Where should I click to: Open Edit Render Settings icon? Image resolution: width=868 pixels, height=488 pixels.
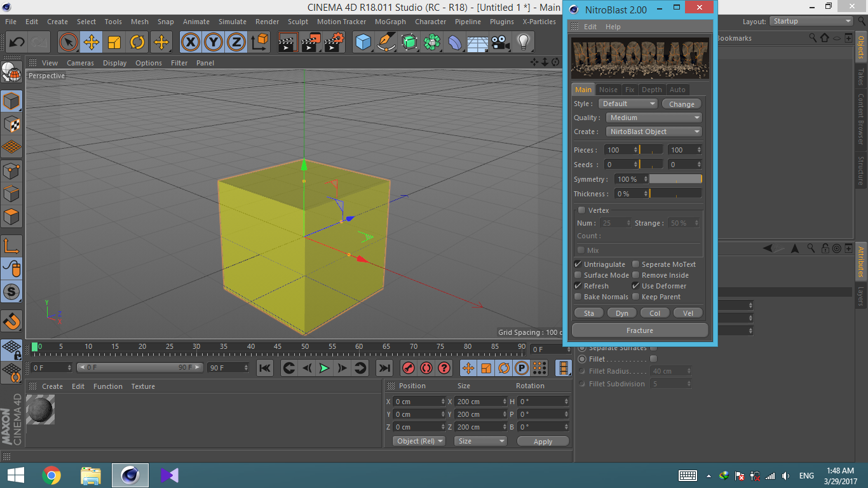coord(334,43)
